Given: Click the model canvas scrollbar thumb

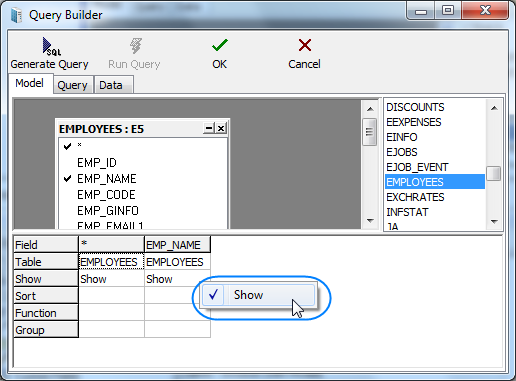Looking at the screenshot, I should coord(369,132).
